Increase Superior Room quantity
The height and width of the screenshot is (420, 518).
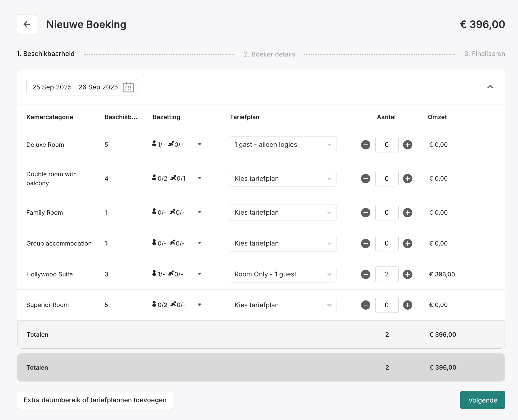tap(408, 305)
